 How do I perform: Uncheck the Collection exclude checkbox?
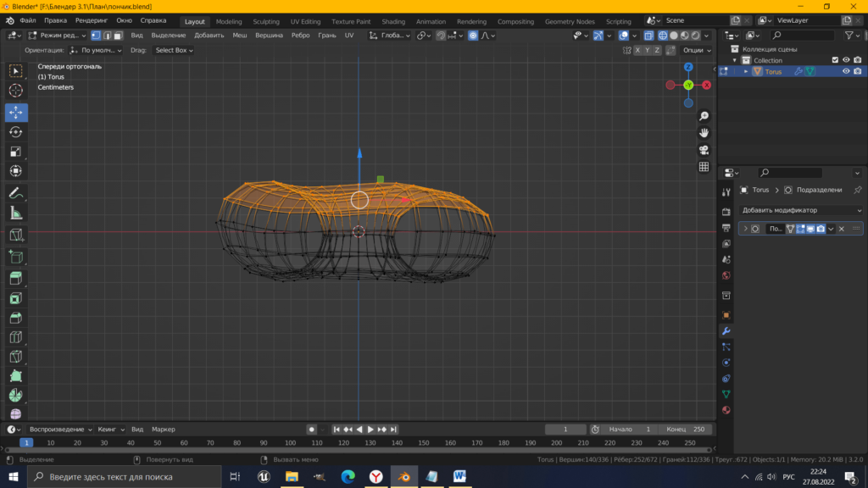coord(835,60)
